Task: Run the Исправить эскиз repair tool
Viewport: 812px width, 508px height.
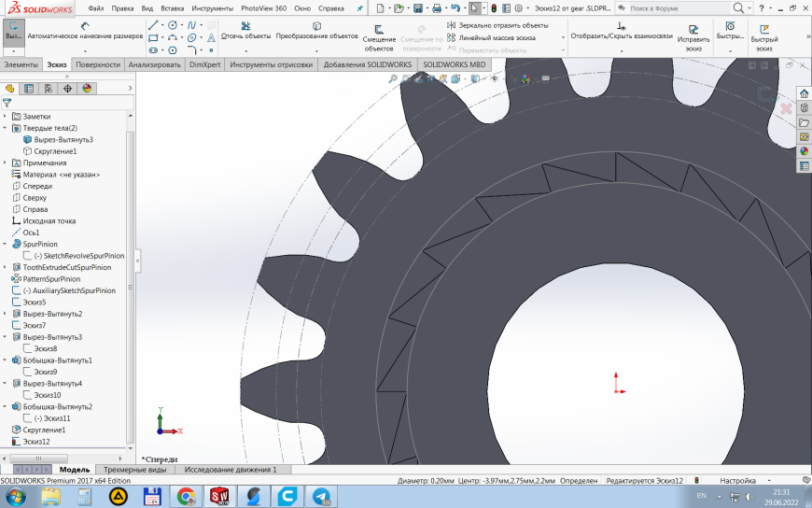Action: [693, 37]
